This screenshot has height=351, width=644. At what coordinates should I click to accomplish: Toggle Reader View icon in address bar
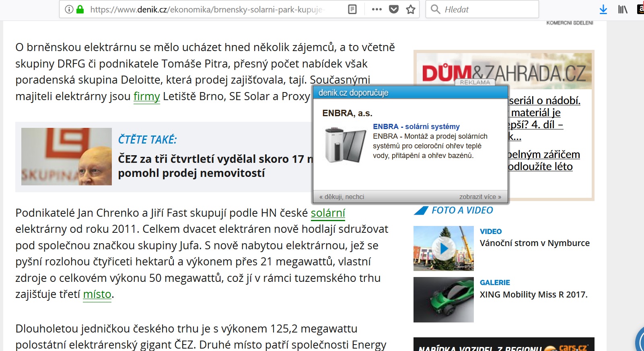(x=352, y=9)
